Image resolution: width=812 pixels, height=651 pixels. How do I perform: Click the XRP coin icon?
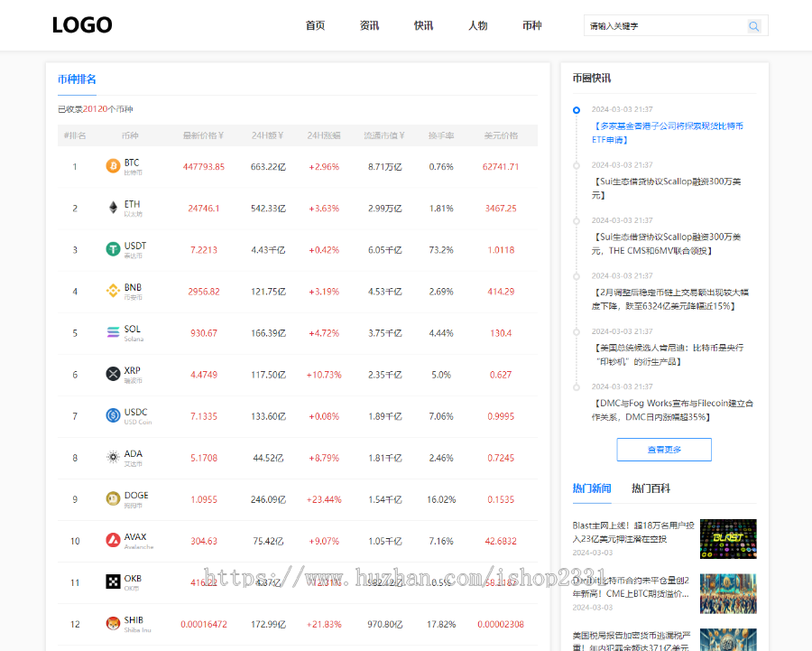coord(113,374)
